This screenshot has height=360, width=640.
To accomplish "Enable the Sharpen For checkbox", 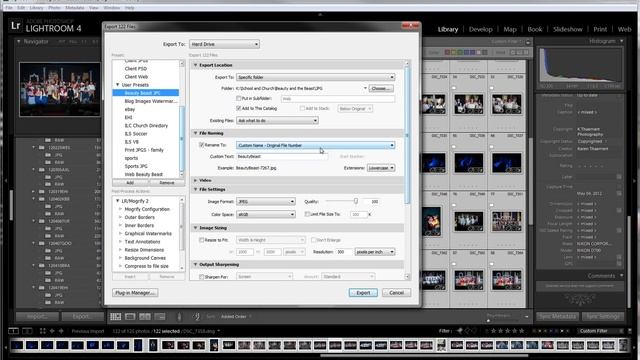I will pos(202,277).
